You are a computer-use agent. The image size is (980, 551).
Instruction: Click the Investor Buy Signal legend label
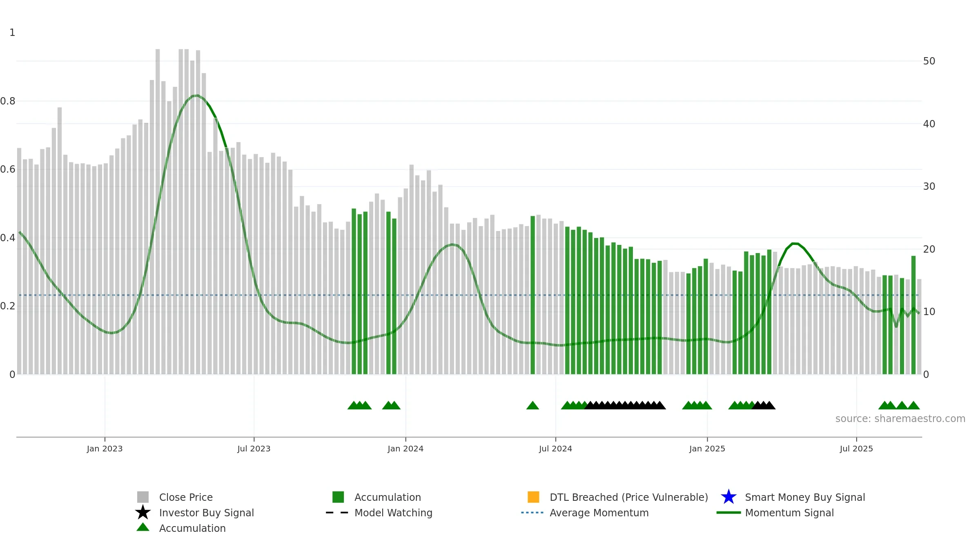click(207, 513)
